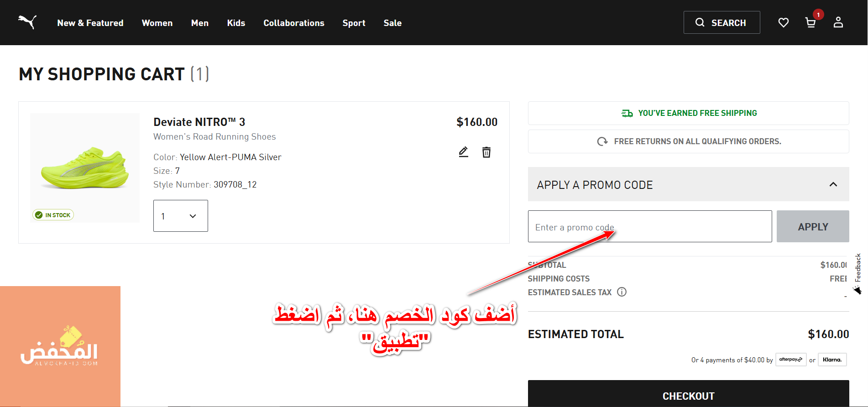The image size is (868, 407).
Task: Click the IN STOCK badge
Action: [53, 215]
